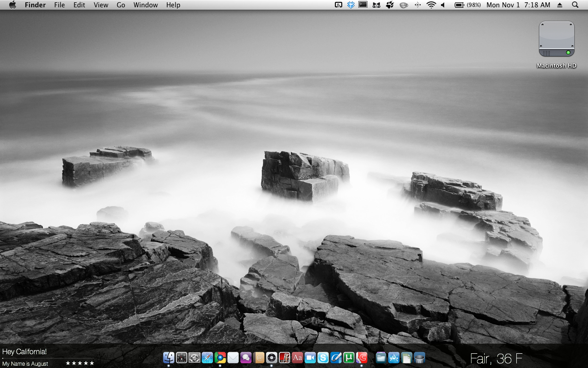Open the Wi-Fi status menu
Screen dimensions: 588x368
coord(431,5)
